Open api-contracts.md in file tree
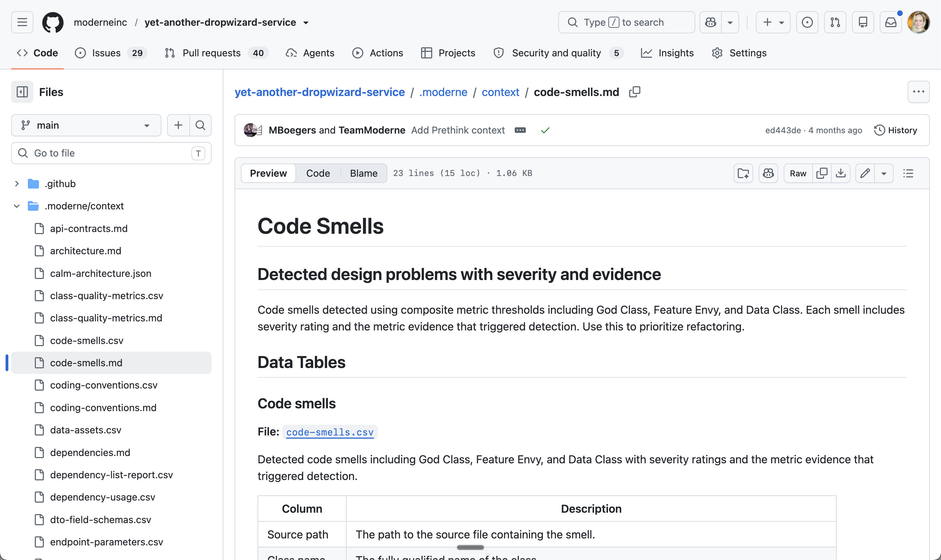The width and height of the screenshot is (941, 560). tap(89, 228)
